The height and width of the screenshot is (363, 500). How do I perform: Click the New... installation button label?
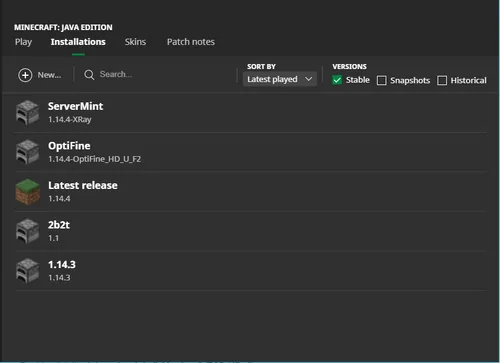tap(49, 75)
